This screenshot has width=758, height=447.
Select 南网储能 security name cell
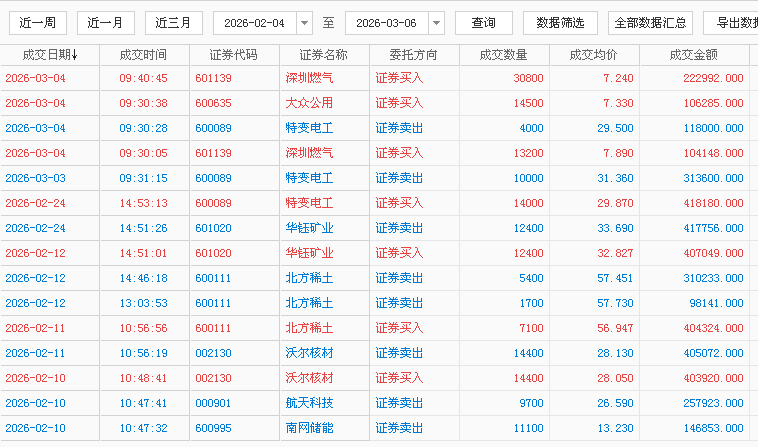pos(309,428)
